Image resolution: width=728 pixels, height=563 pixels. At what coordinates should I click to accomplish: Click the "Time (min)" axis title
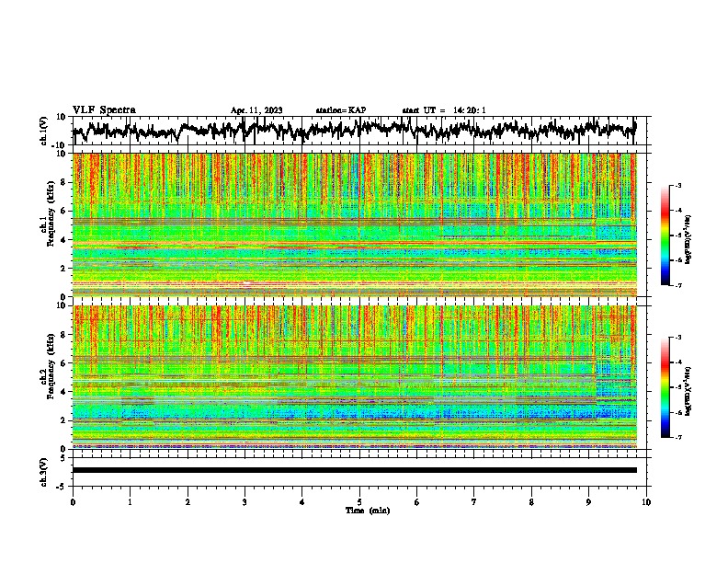[x=368, y=511]
